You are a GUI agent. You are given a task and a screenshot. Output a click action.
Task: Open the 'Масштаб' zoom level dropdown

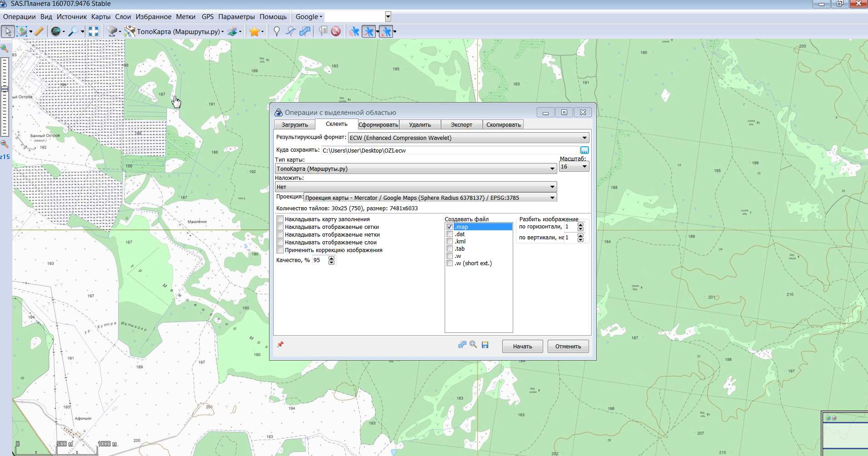(x=584, y=167)
